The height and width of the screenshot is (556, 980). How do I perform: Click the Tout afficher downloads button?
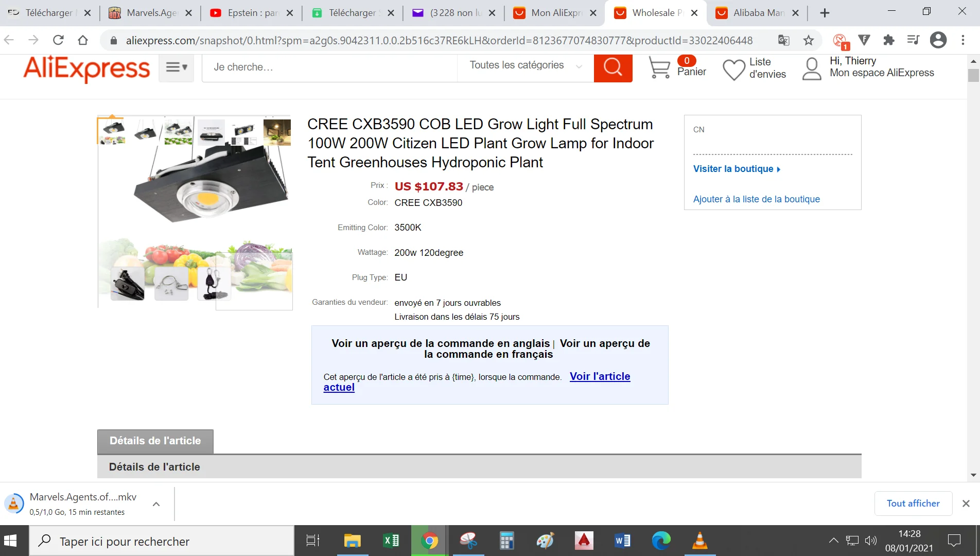pyautogui.click(x=913, y=503)
